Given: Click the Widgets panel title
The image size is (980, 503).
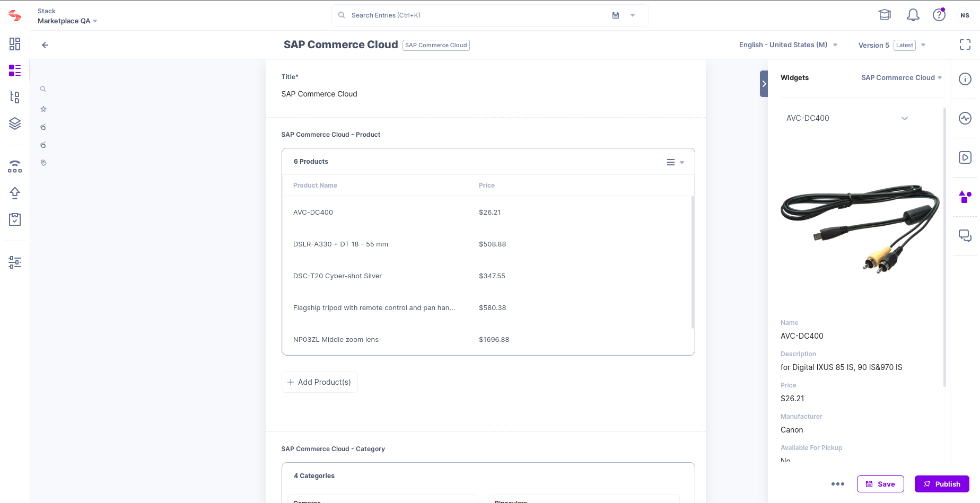Looking at the screenshot, I should coord(794,78).
